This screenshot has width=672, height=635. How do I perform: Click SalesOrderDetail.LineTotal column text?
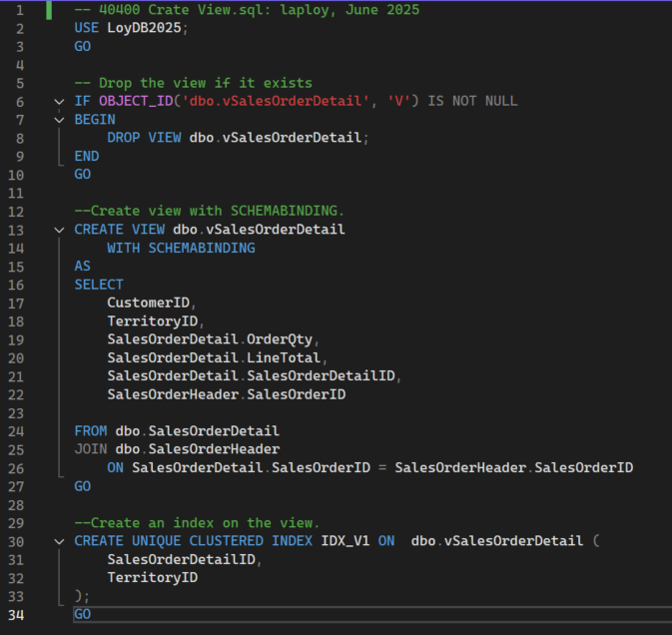coord(218,357)
